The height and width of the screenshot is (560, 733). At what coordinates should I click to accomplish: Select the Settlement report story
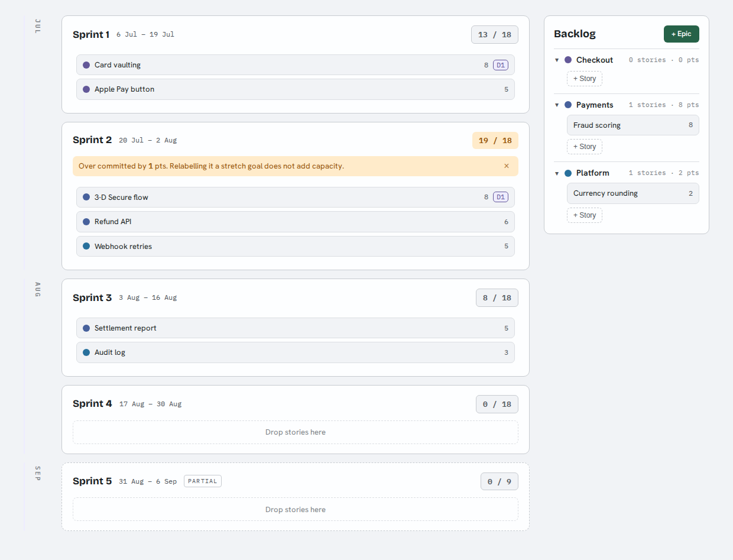(296, 328)
